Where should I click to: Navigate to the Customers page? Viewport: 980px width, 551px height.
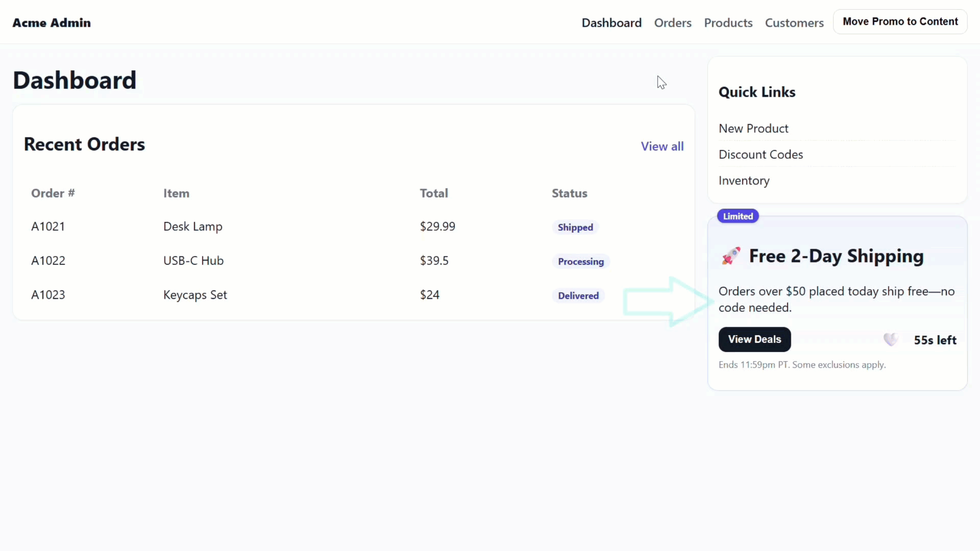tap(794, 23)
